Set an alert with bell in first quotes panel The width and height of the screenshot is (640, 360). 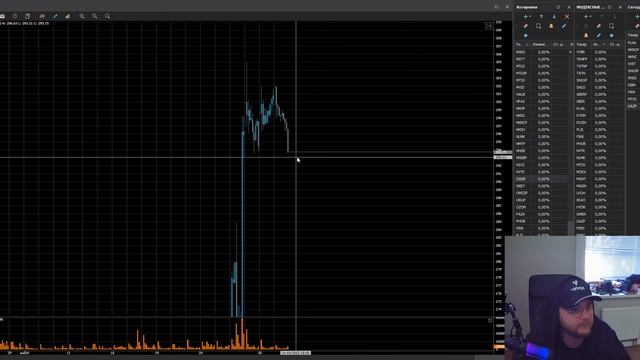(551, 26)
